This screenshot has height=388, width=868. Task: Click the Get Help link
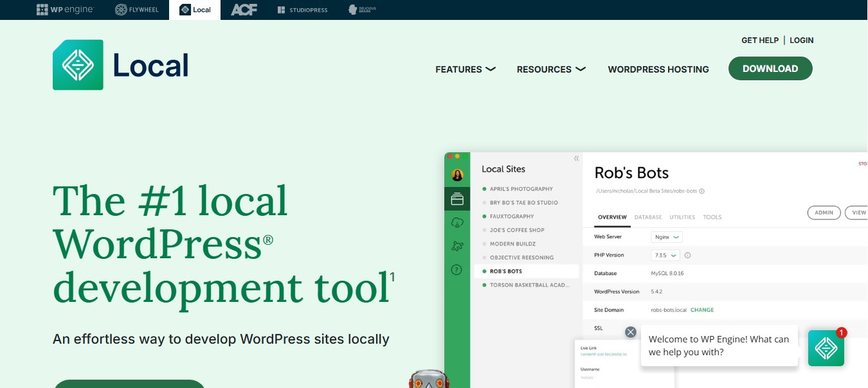[760, 40]
